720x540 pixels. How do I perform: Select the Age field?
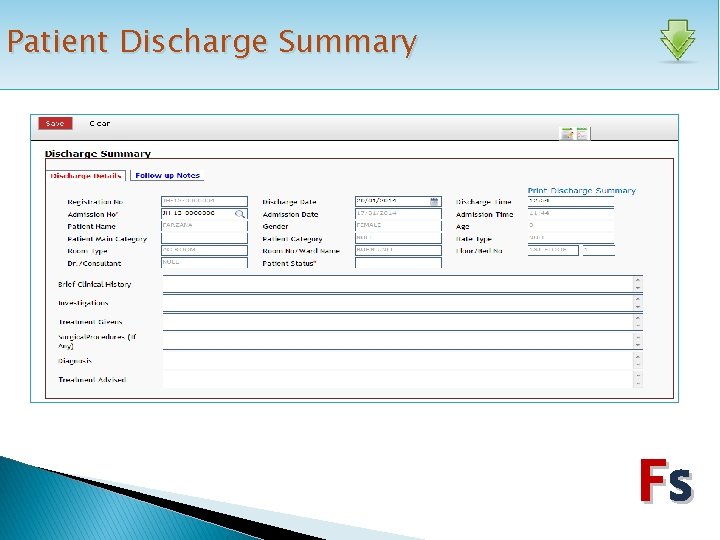pos(571,226)
